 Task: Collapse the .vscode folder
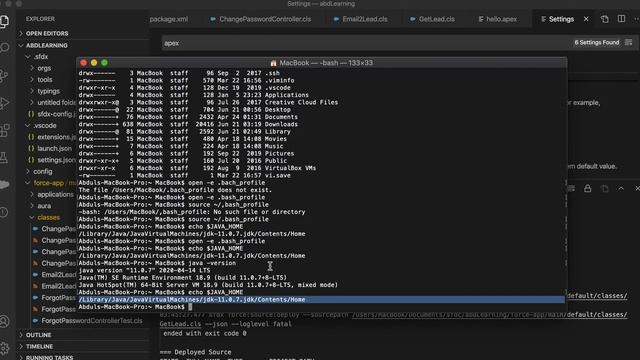click(44, 125)
